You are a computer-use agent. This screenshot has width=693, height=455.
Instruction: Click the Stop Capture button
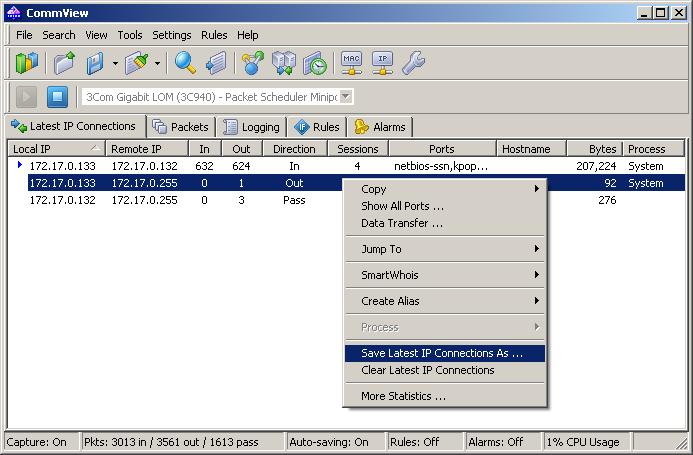coord(57,96)
